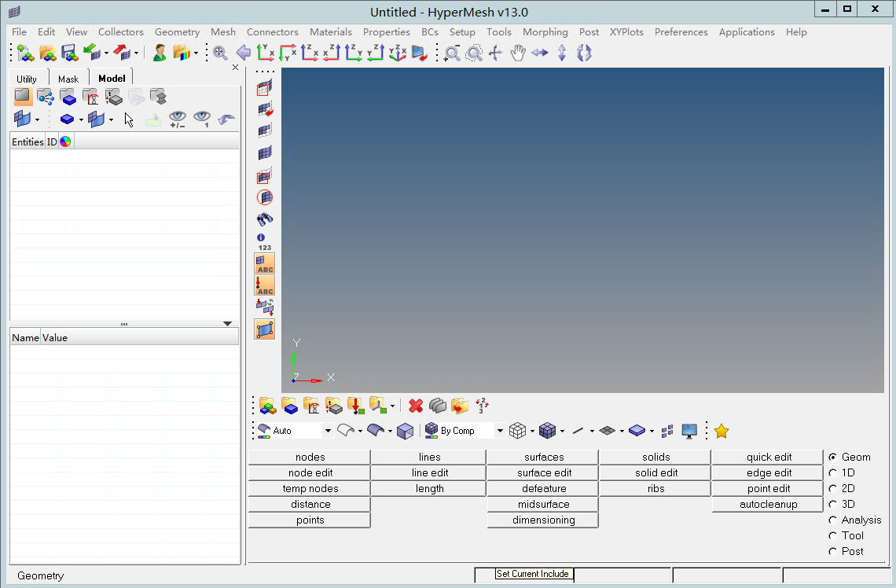
Task: Open the By Comp element color dropdown
Action: pyautogui.click(x=500, y=431)
